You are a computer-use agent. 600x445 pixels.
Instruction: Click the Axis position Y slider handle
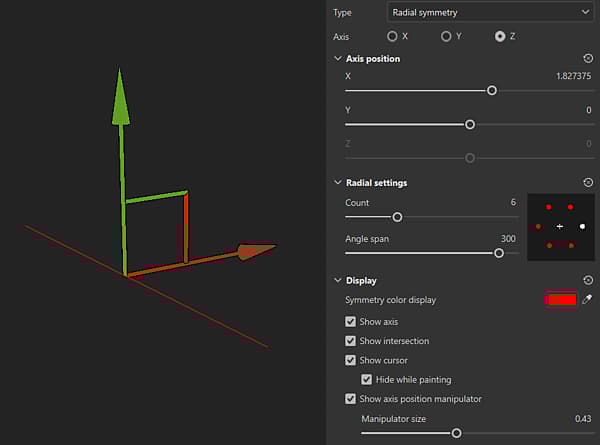[470, 124]
